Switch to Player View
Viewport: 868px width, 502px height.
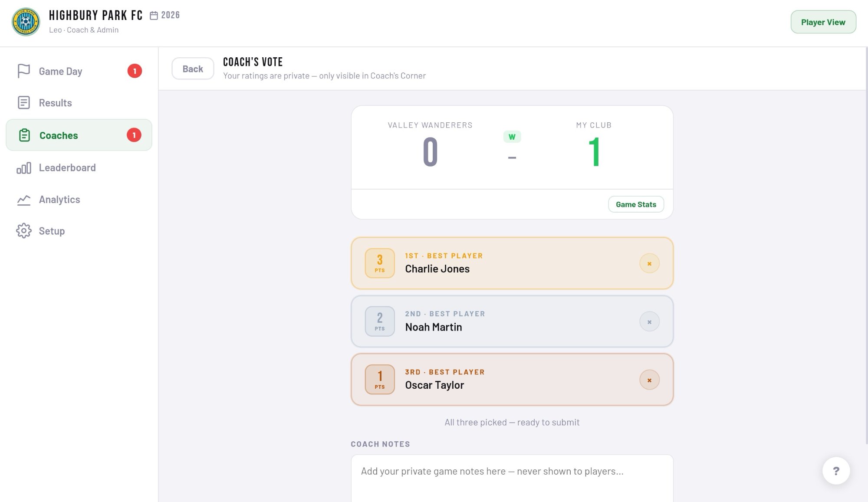pos(823,22)
